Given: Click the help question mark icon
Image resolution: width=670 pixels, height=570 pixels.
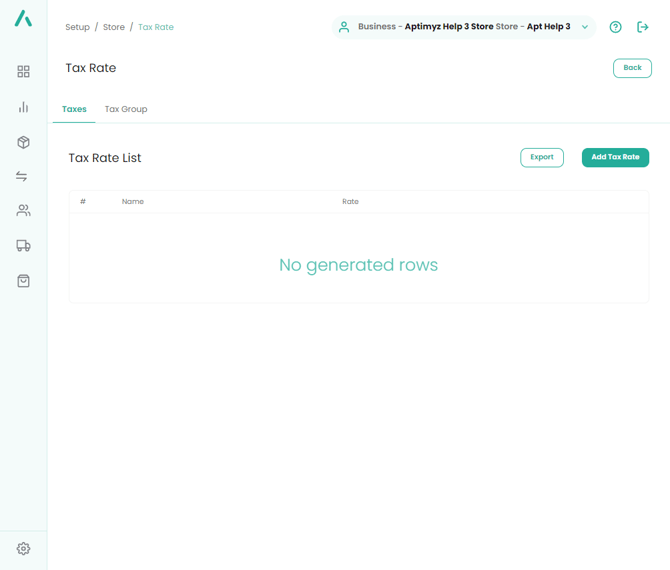Looking at the screenshot, I should [616, 27].
